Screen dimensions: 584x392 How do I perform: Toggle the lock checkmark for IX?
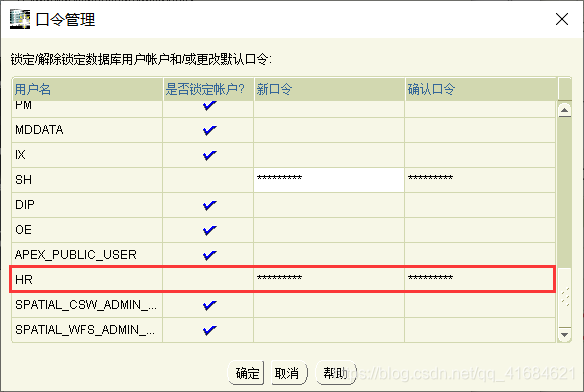tap(209, 155)
